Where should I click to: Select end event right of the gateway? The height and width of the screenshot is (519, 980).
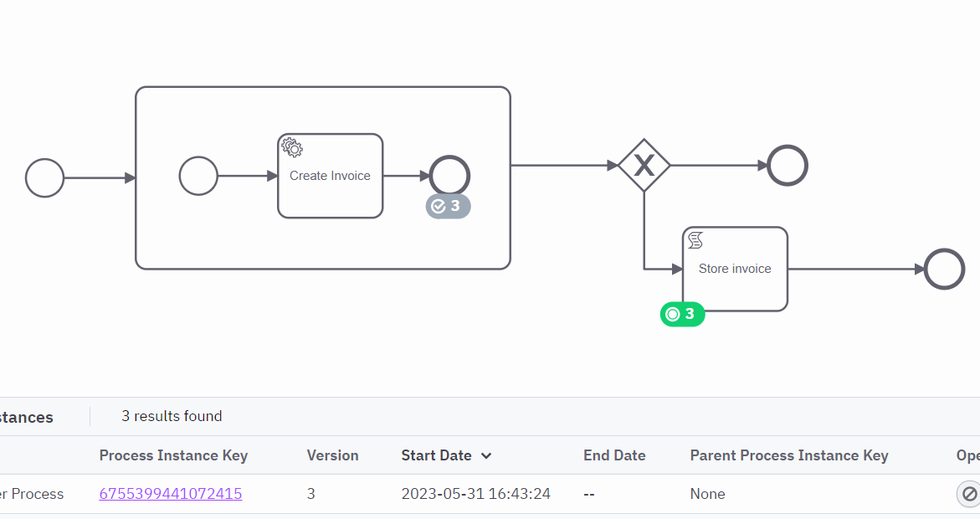pyautogui.click(x=788, y=166)
